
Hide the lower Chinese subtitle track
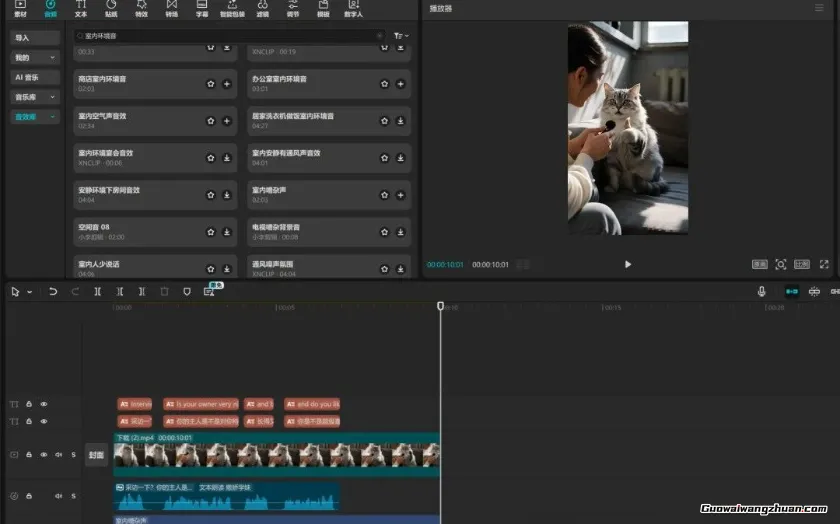(x=44, y=422)
